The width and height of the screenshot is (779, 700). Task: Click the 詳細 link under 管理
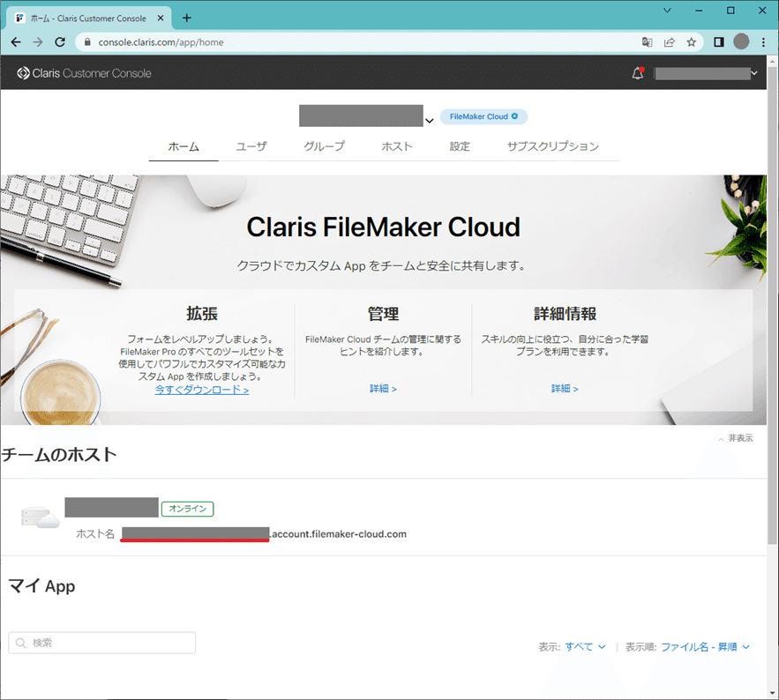(384, 388)
